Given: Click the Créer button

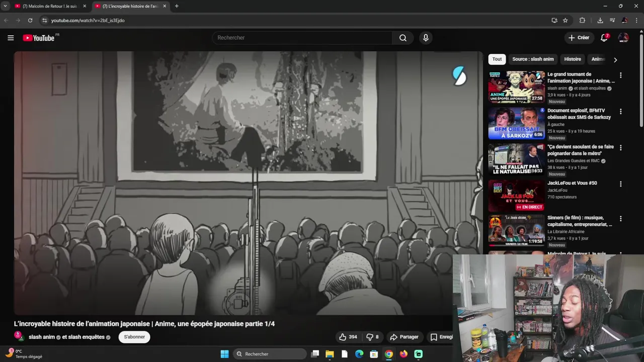Looking at the screenshot, I should (x=579, y=38).
